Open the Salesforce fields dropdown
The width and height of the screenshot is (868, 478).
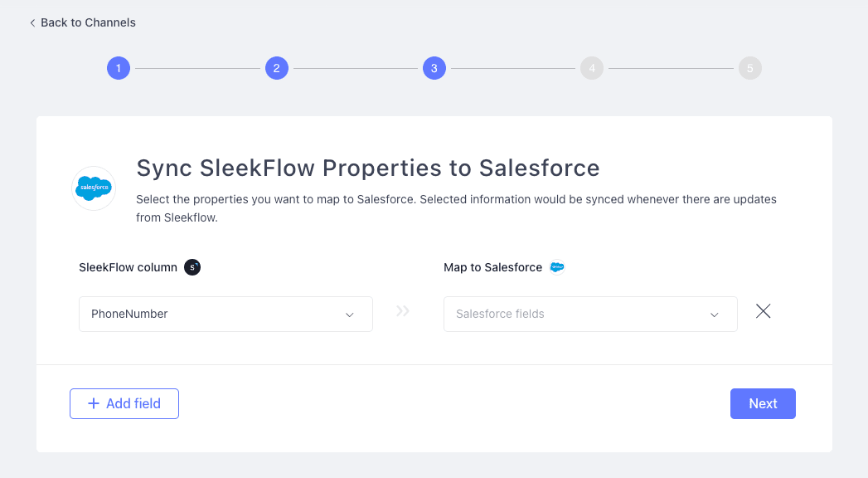pyautogui.click(x=580, y=314)
